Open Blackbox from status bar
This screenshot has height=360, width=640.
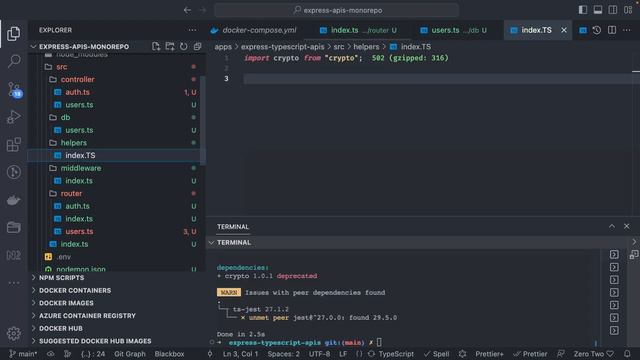coord(169,354)
